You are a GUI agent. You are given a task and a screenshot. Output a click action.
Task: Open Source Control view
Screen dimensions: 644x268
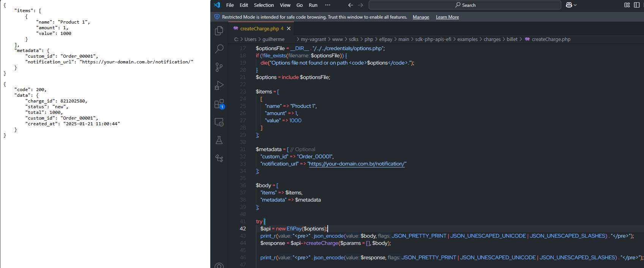point(219,67)
